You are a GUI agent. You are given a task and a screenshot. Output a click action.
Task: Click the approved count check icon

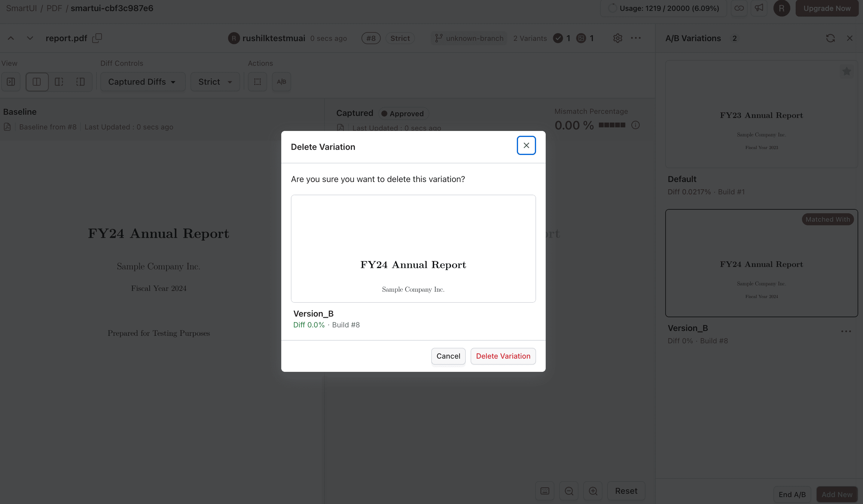(x=558, y=38)
